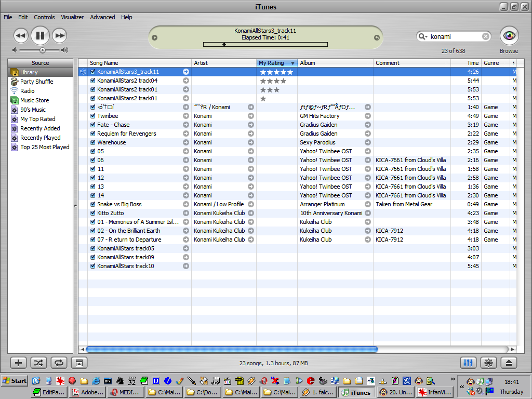Click album arrow beside Arranger Platinum
The image size is (532, 399).
(x=368, y=204)
